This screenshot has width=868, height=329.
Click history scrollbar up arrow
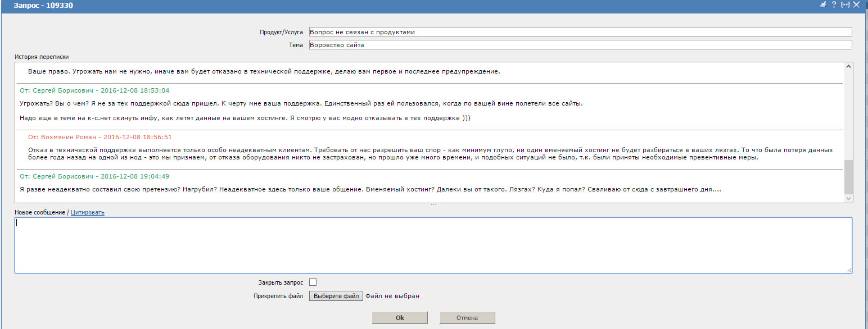(848, 67)
